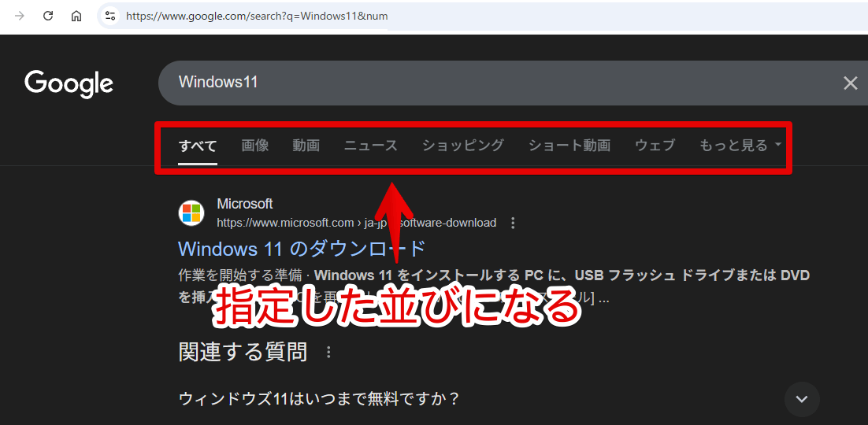Switch to the 動画 tab
868x425 pixels.
click(x=306, y=146)
